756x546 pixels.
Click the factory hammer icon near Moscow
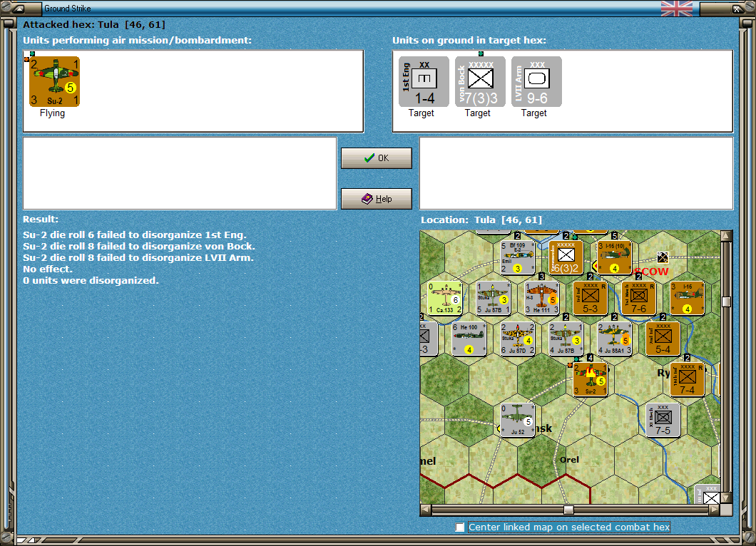(x=663, y=257)
